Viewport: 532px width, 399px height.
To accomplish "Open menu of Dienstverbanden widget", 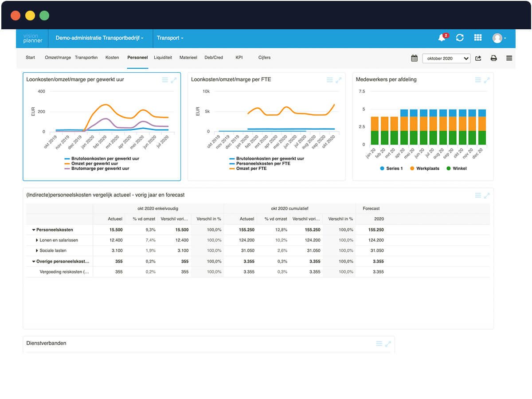I will pyautogui.click(x=379, y=344).
